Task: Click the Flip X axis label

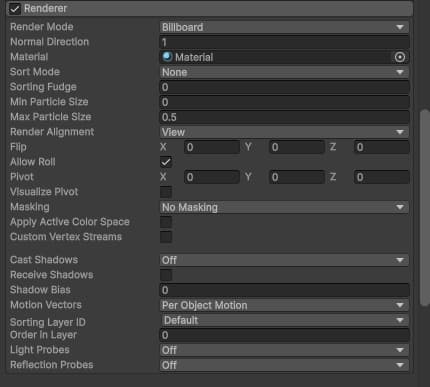Action: pos(163,147)
